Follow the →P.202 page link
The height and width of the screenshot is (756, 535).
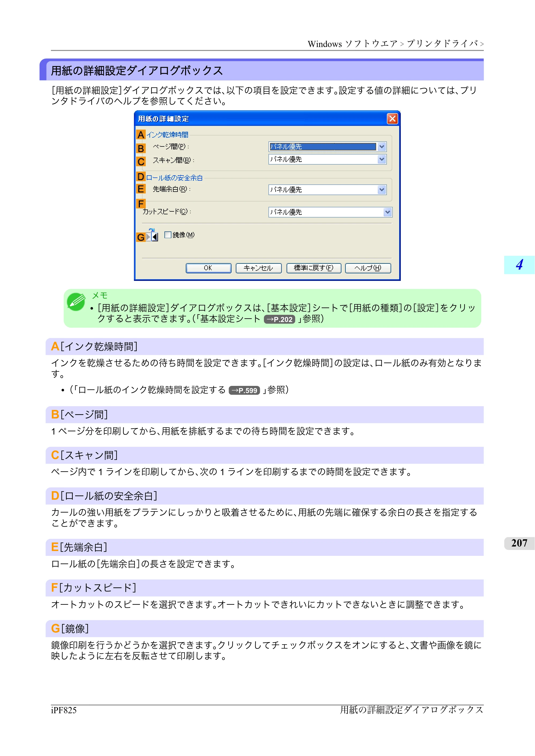pyautogui.click(x=279, y=319)
